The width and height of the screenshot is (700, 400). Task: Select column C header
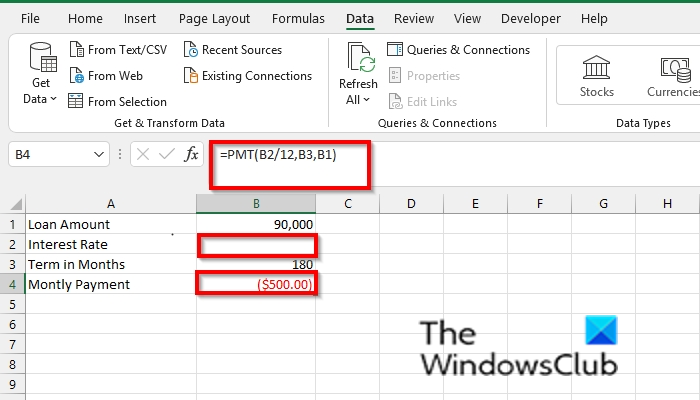coord(348,204)
